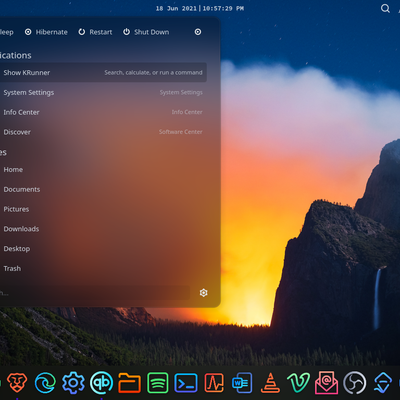
Task: Launch the Vim icon in dock
Action: (x=298, y=383)
